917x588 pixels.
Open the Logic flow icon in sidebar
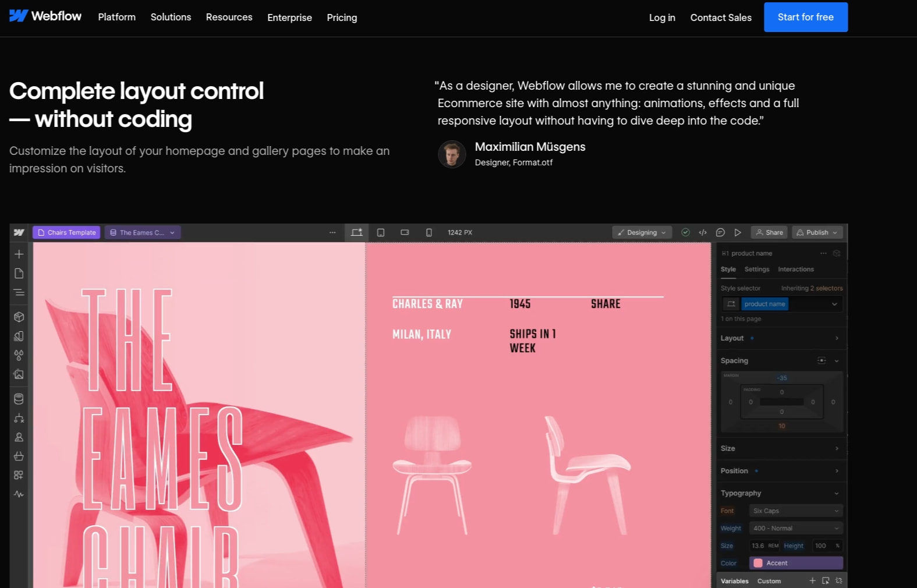pos(19,418)
